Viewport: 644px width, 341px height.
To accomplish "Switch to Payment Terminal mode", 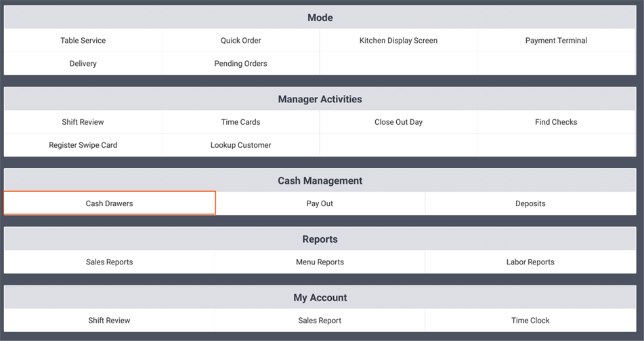I will 556,41.
